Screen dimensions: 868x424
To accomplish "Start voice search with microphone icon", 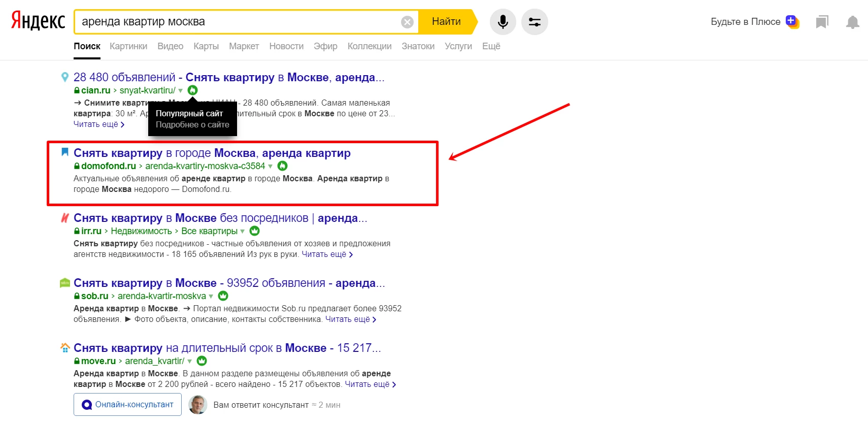I will tap(503, 22).
